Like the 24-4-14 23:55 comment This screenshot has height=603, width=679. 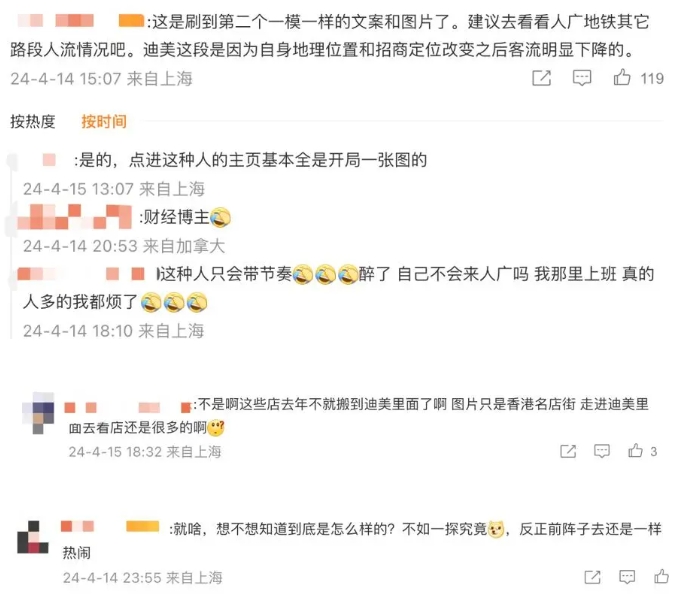click(x=661, y=576)
